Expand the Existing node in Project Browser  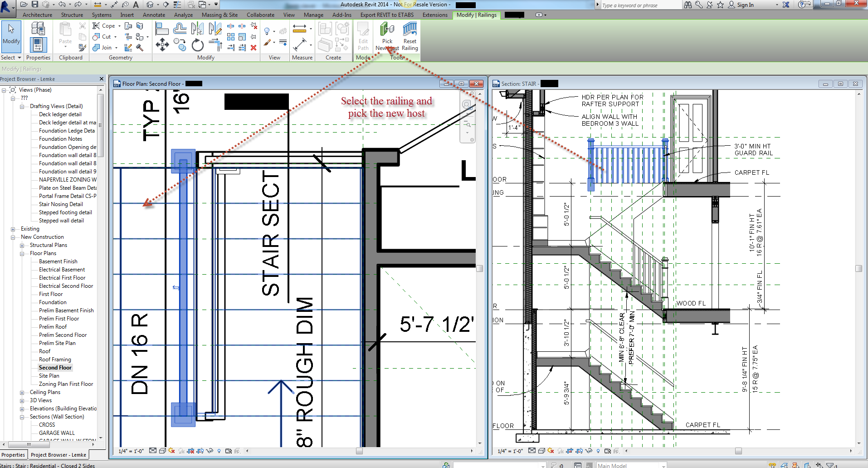pyautogui.click(x=13, y=229)
